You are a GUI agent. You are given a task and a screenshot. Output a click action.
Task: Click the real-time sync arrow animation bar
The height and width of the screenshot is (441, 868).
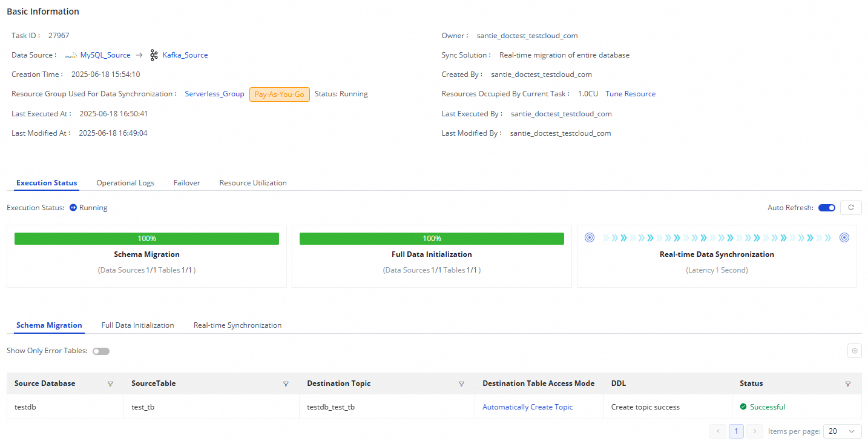pos(717,237)
